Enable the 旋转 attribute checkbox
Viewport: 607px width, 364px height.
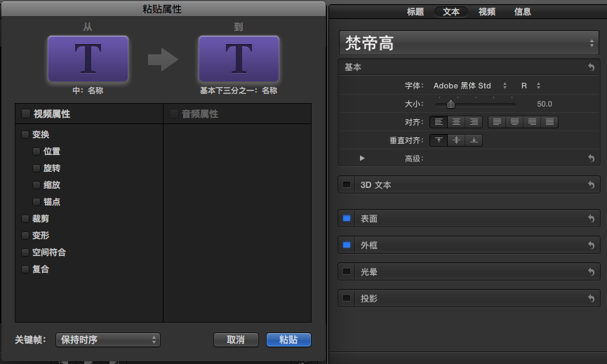coord(36,168)
